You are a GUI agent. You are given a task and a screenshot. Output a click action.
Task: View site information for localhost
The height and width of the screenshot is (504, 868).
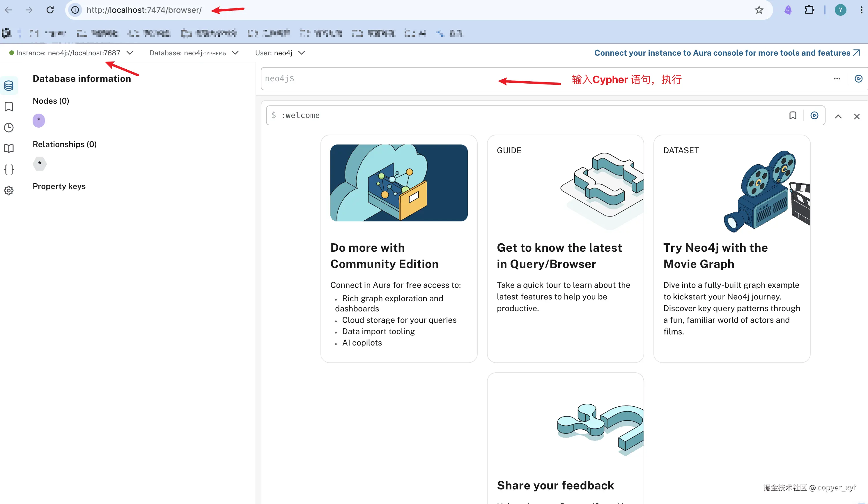coord(75,10)
